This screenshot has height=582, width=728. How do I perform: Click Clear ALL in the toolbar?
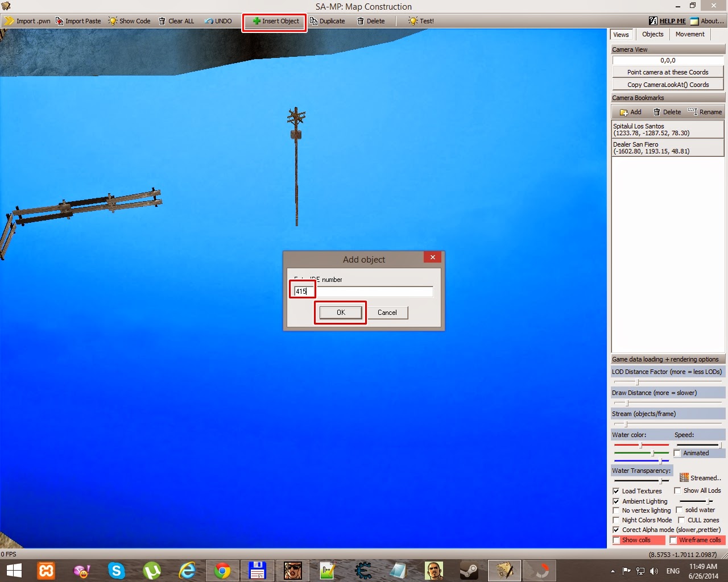coord(176,21)
